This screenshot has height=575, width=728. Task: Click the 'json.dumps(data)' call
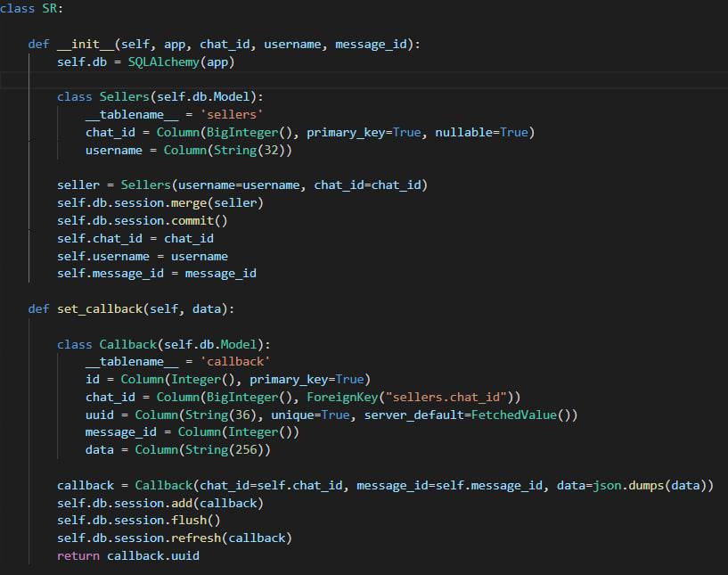pos(650,485)
